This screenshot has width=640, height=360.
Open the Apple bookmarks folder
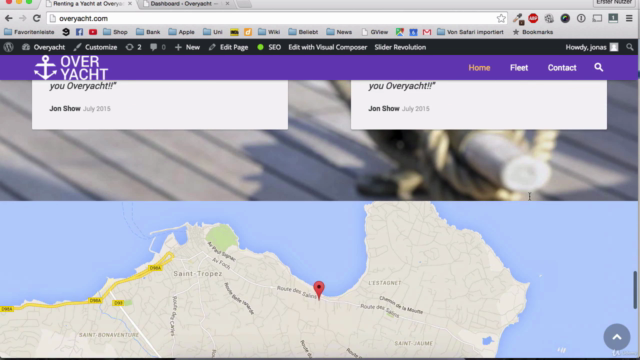click(181, 32)
